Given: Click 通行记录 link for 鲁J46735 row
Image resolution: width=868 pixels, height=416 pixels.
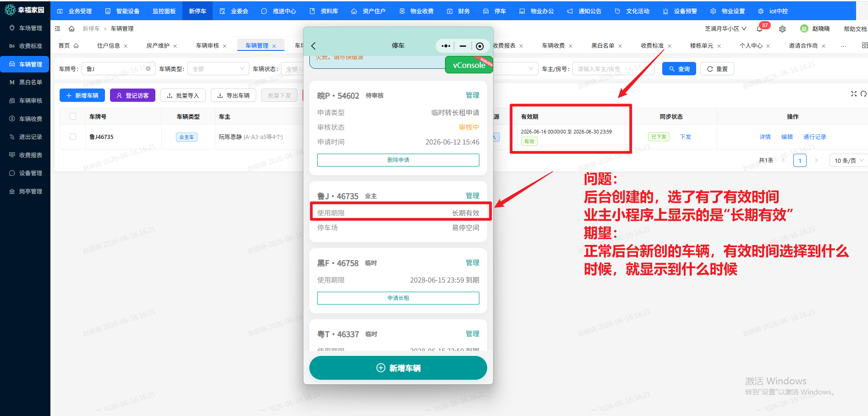Looking at the screenshot, I should [814, 137].
